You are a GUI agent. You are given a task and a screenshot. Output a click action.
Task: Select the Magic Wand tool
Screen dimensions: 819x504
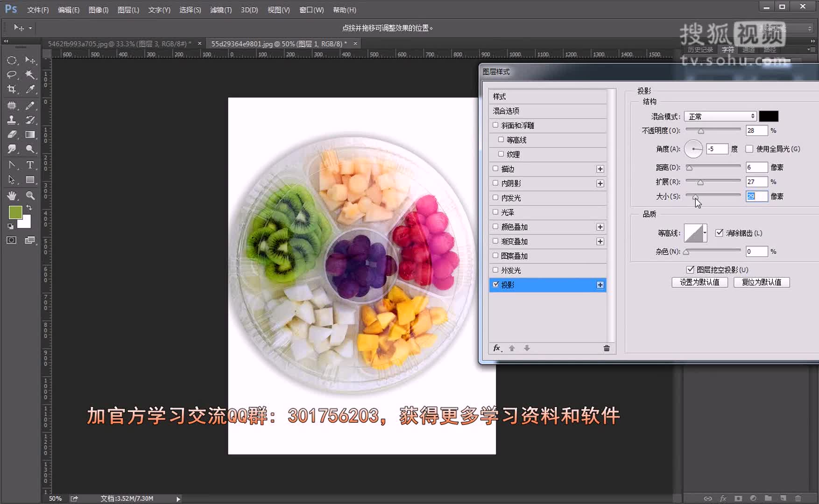pyautogui.click(x=30, y=75)
